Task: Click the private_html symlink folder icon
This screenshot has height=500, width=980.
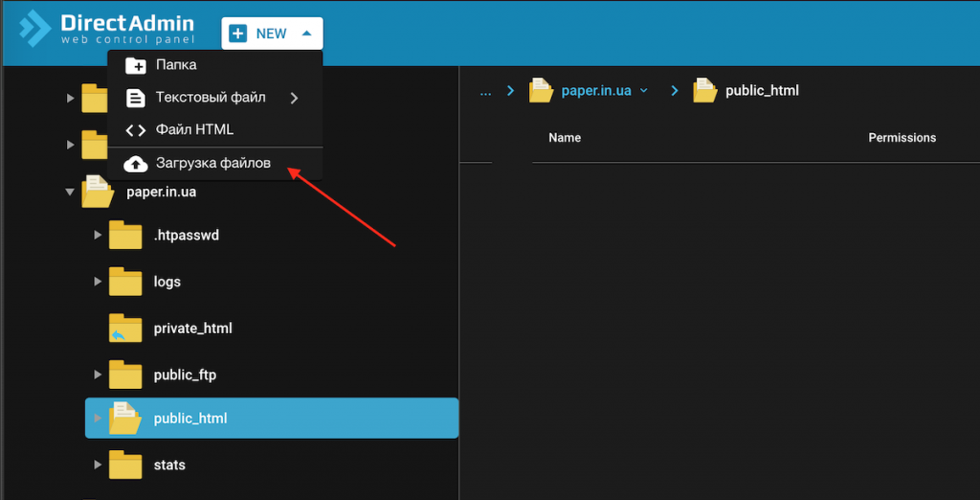Action: coord(125,329)
